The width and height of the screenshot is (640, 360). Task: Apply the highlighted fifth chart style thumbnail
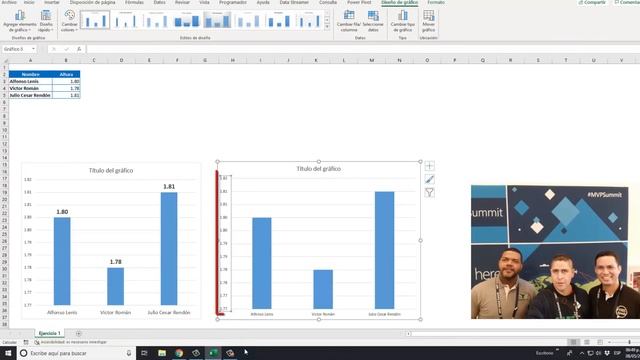[x=217, y=20]
